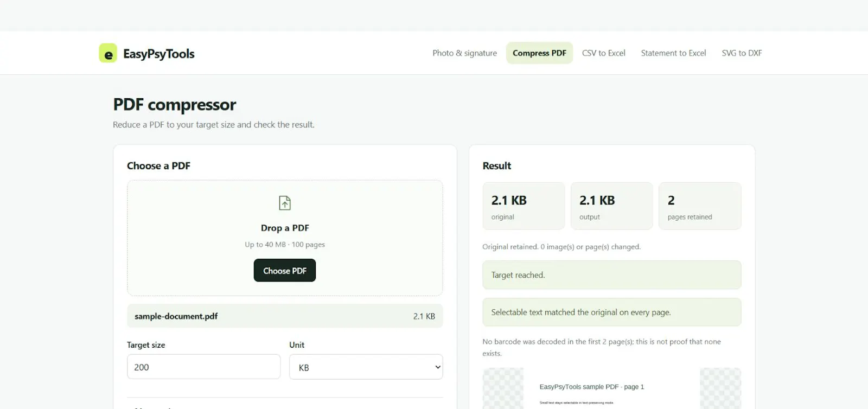868x409 pixels.
Task: Open the Photo & signature tool
Action: [x=464, y=53]
